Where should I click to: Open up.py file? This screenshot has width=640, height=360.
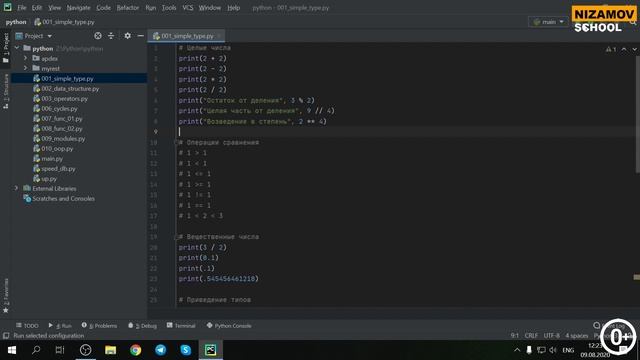[x=49, y=178]
